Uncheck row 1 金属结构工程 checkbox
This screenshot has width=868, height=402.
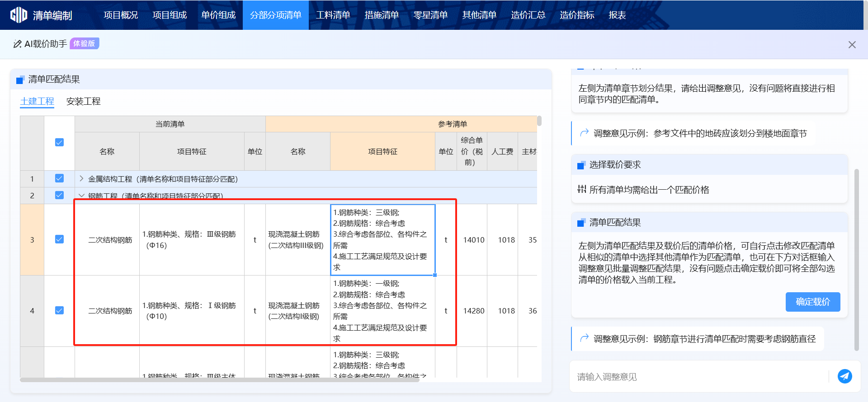click(59, 178)
